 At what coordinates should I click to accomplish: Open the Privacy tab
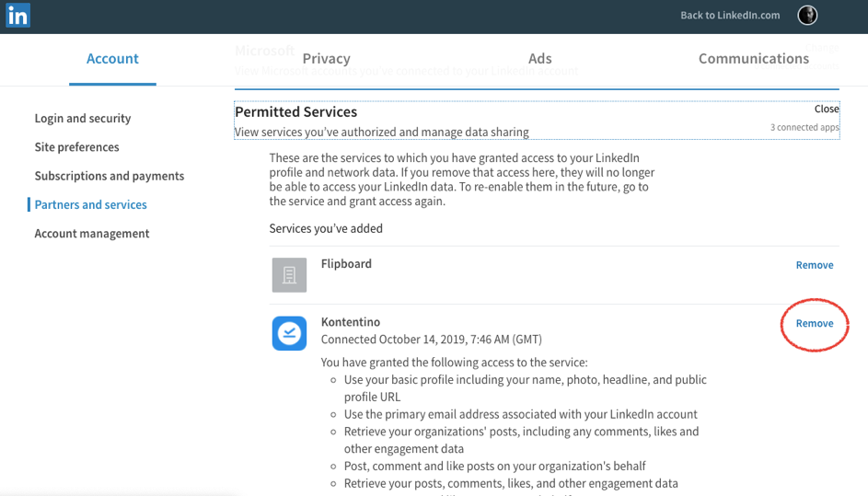coord(326,59)
